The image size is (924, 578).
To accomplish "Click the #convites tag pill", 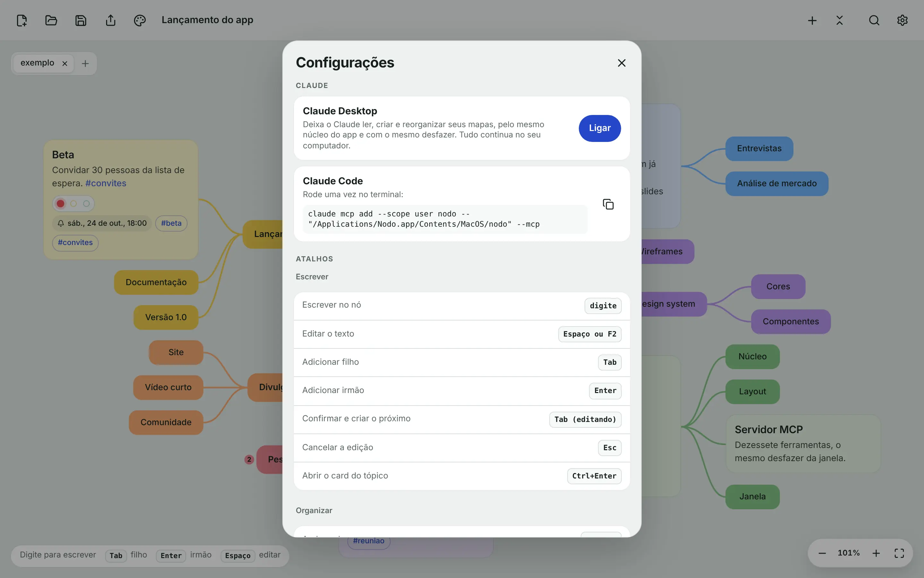I will click(75, 243).
